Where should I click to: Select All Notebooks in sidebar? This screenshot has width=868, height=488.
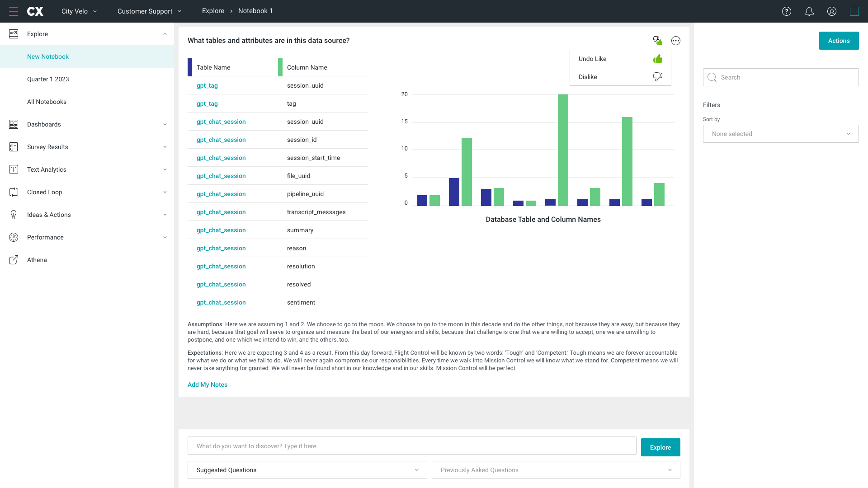[x=47, y=102]
